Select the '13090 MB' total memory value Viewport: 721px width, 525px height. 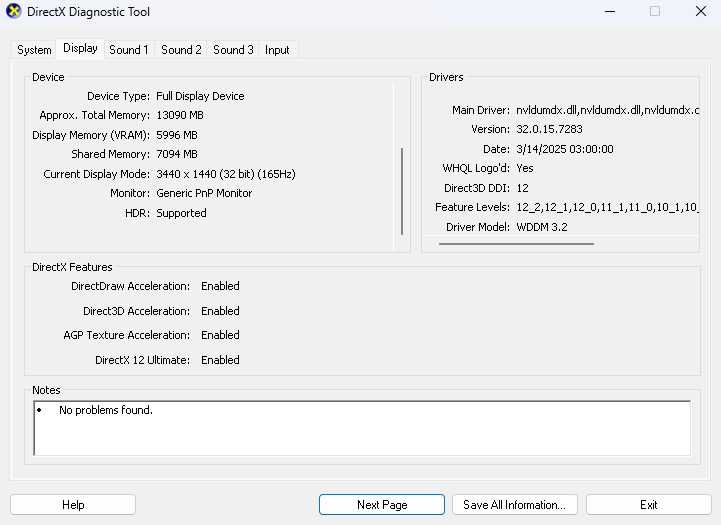click(x=180, y=115)
